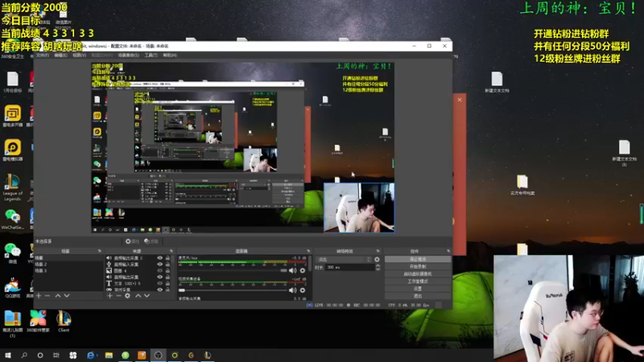Lock the 文本 (GDI+) 5 source
This screenshot has height=362, width=644.
pyautogui.click(x=167, y=283)
